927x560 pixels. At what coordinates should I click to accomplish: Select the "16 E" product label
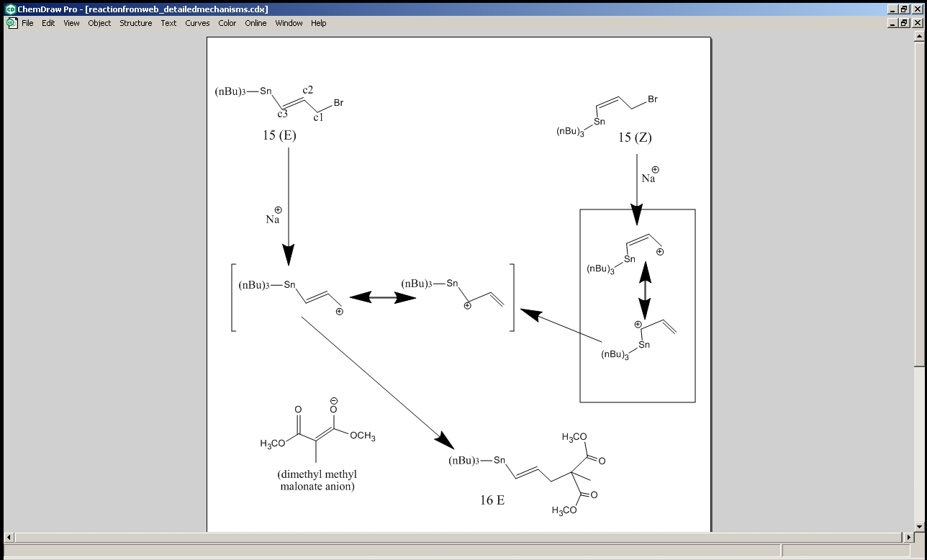tap(492, 500)
